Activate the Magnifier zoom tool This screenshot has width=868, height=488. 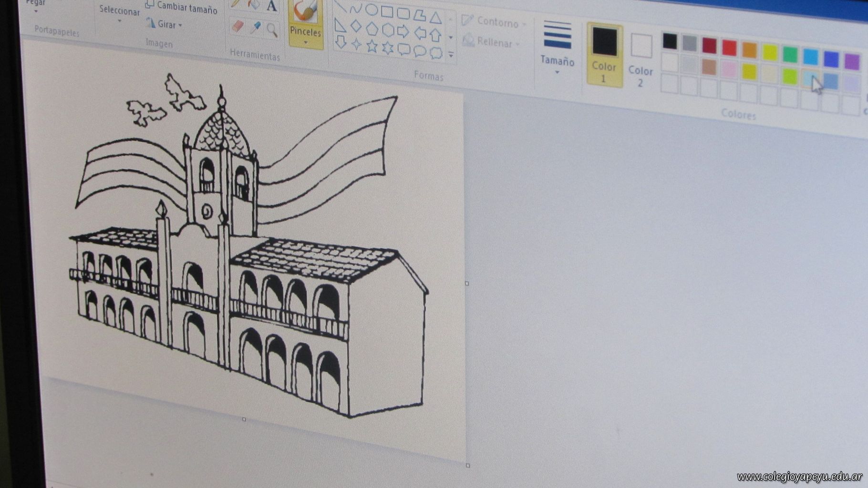coord(272,30)
